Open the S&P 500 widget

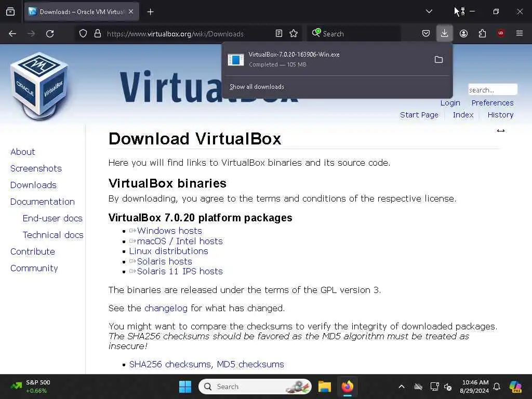click(30, 387)
